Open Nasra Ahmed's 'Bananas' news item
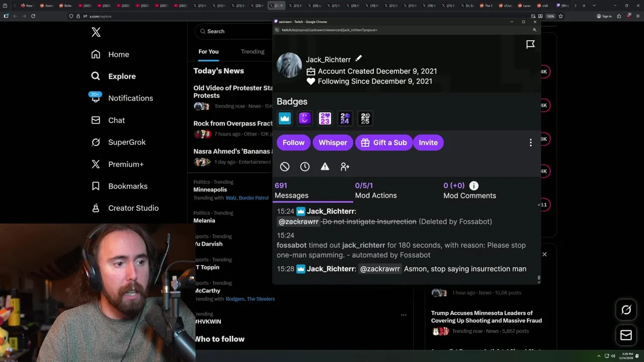Viewport: 644px width, 362px height. (233, 151)
